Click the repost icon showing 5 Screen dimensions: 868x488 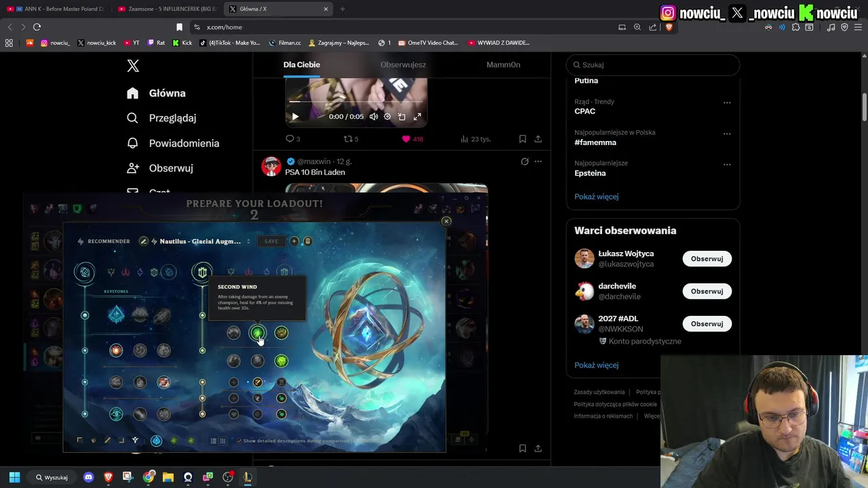click(349, 139)
